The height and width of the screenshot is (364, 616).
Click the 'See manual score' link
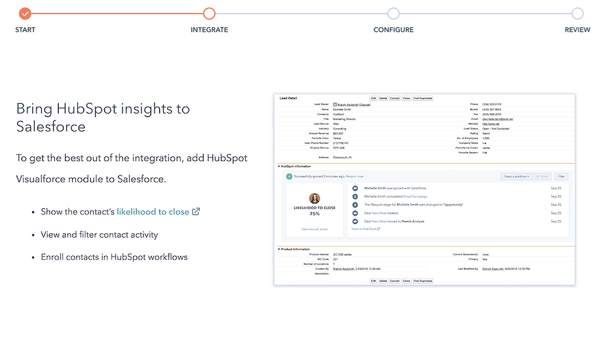pyautogui.click(x=314, y=229)
